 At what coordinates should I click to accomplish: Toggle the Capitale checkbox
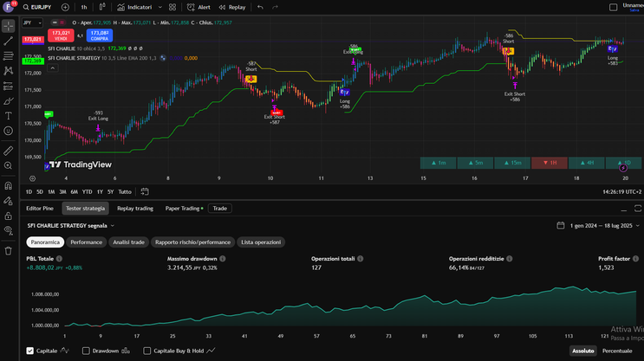pos(30,351)
